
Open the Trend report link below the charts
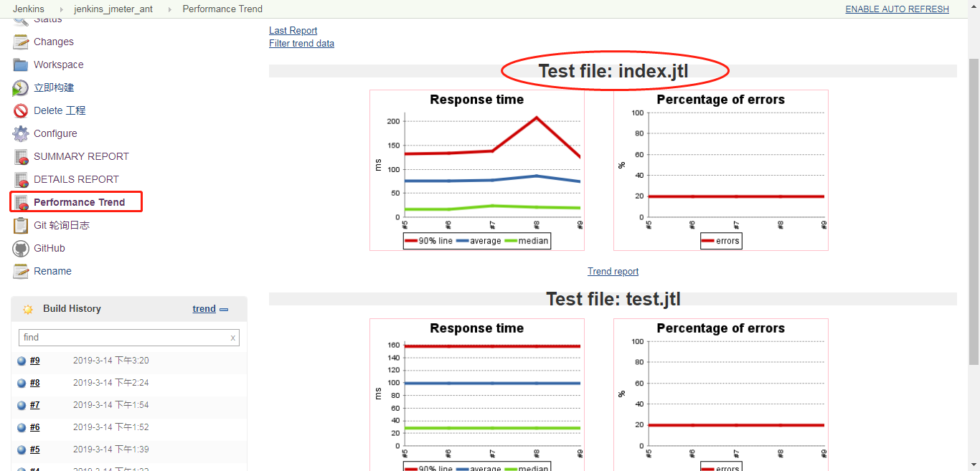click(x=613, y=271)
